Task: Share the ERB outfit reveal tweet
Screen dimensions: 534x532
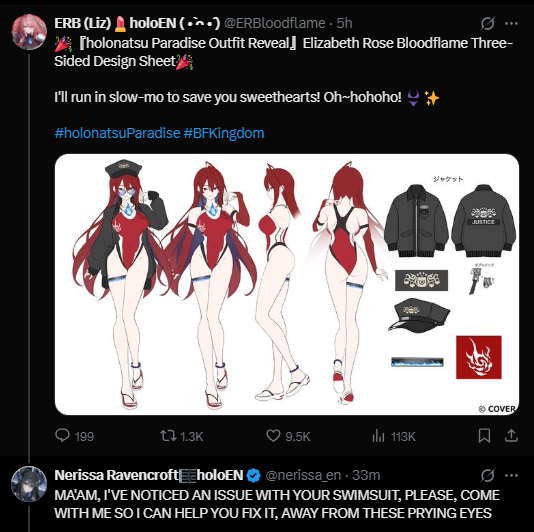Action: click(x=511, y=436)
